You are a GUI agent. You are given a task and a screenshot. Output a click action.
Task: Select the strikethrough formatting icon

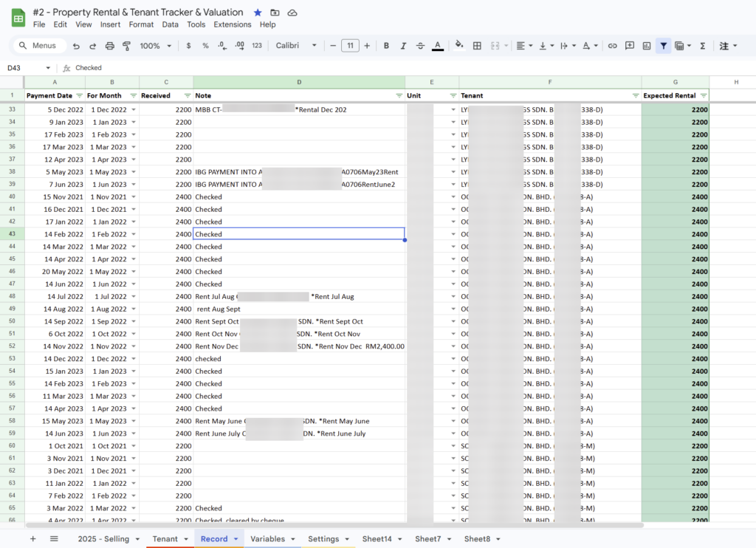coord(419,45)
